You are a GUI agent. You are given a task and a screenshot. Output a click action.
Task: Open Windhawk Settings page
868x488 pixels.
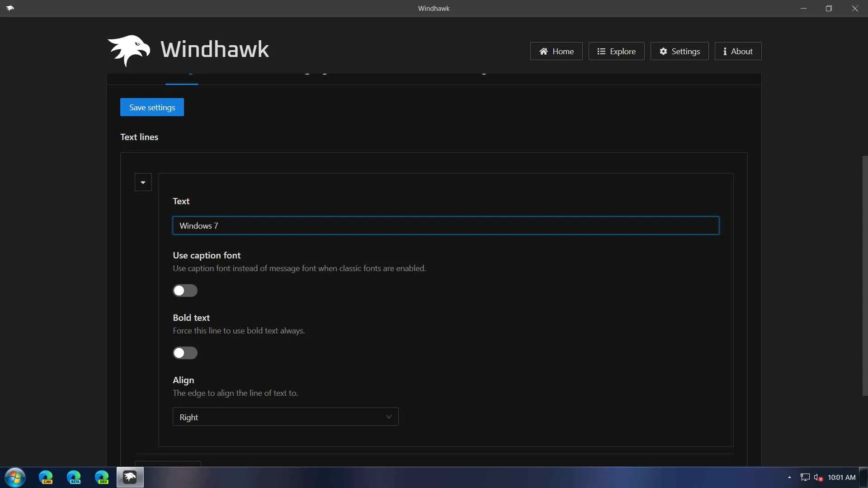[x=679, y=51]
